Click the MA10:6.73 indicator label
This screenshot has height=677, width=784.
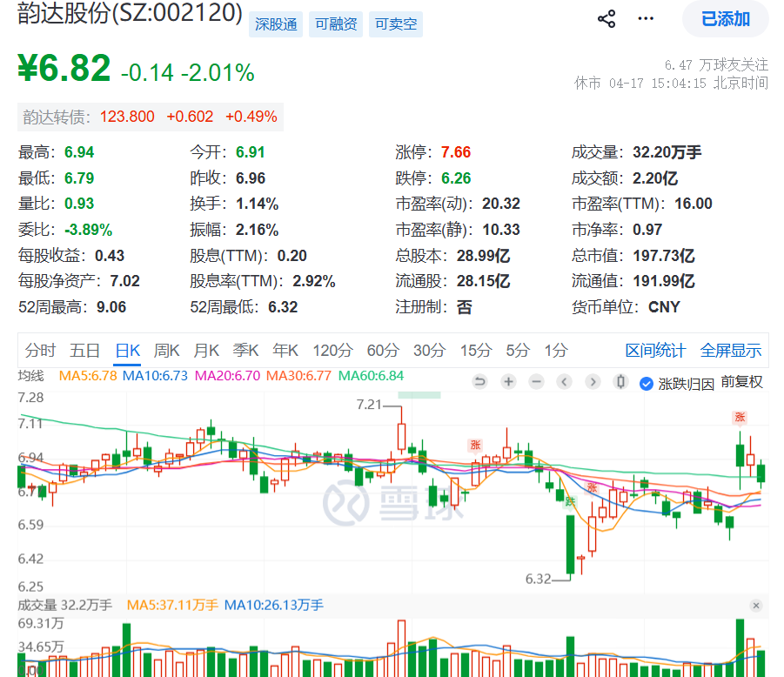coord(155,376)
